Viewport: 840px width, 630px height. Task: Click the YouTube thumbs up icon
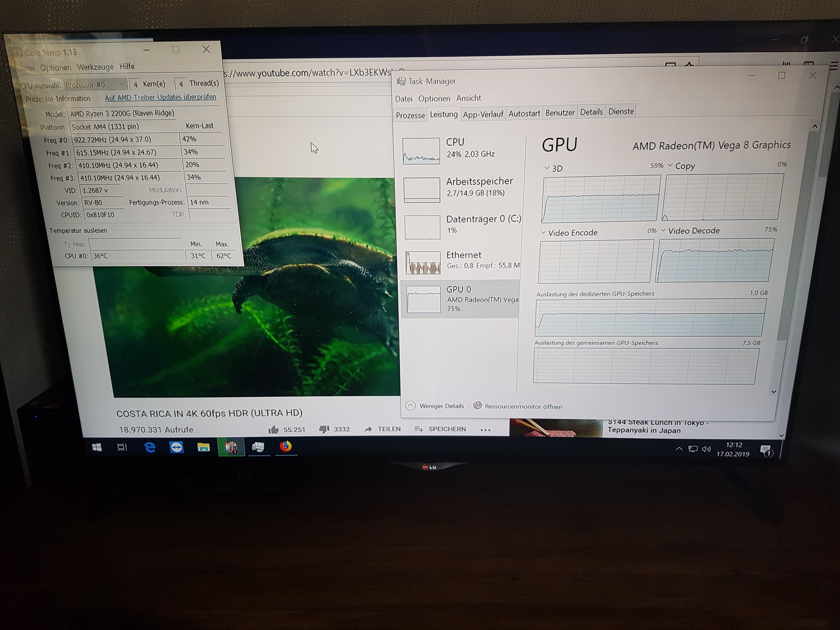pos(273,429)
